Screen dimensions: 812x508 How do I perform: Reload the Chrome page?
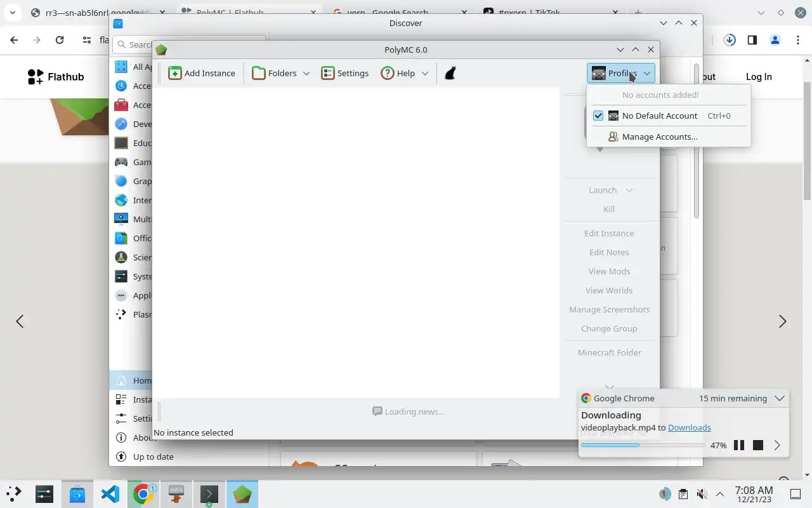(x=60, y=40)
